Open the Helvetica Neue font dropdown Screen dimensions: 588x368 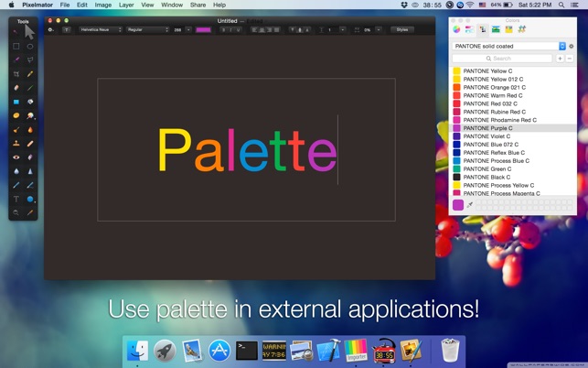coord(101,29)
